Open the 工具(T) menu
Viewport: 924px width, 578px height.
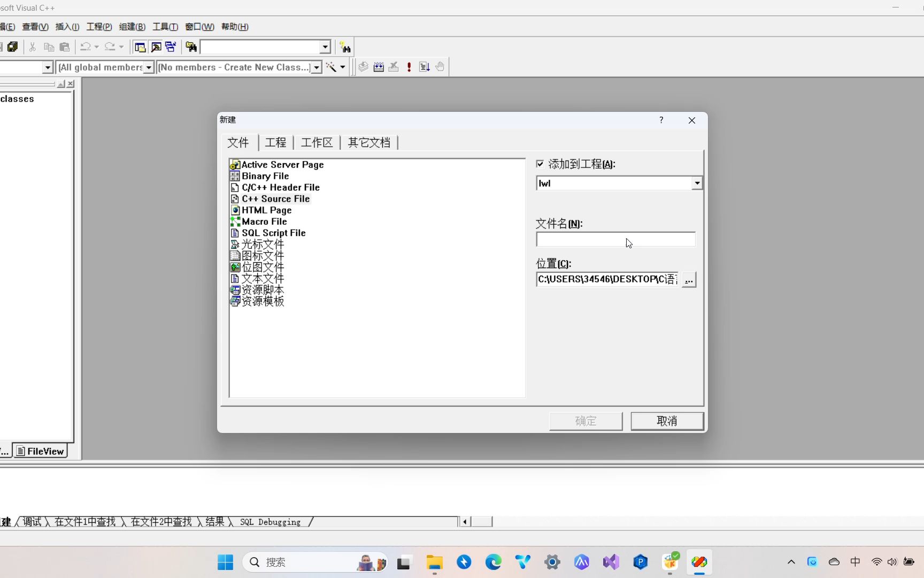point(165,27)
